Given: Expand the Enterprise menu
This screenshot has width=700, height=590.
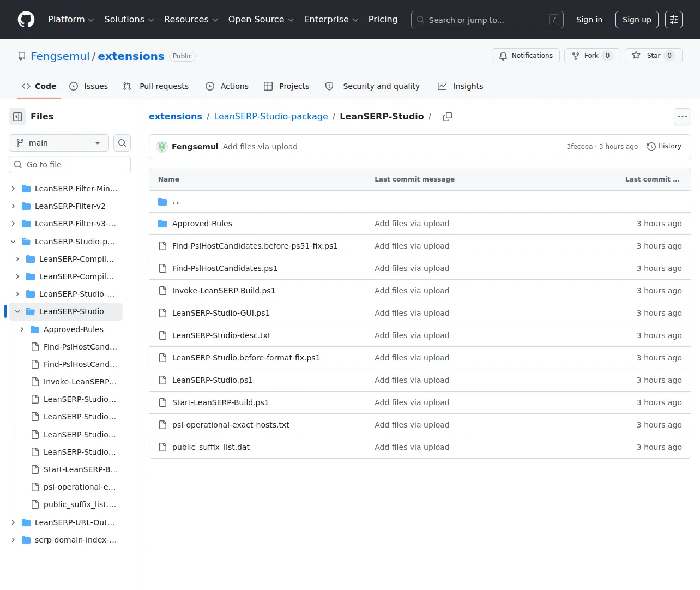Looking at the screenshot, I should (331, 20).
